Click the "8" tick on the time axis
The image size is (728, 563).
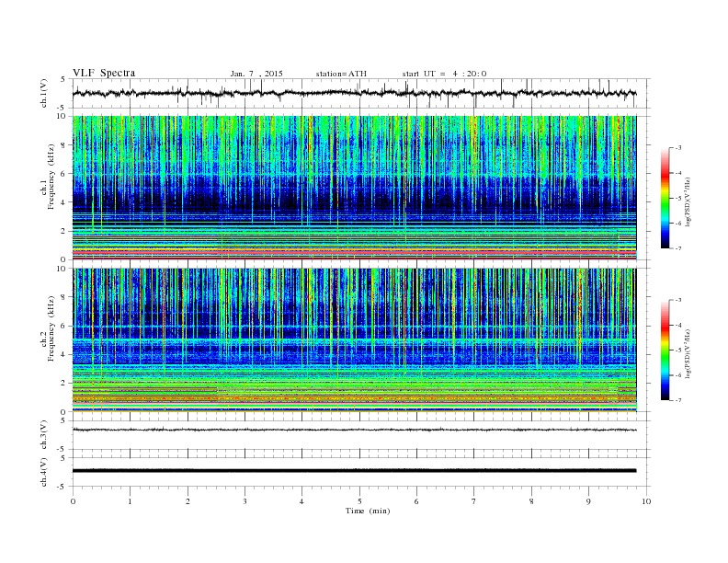coord(531,501)
